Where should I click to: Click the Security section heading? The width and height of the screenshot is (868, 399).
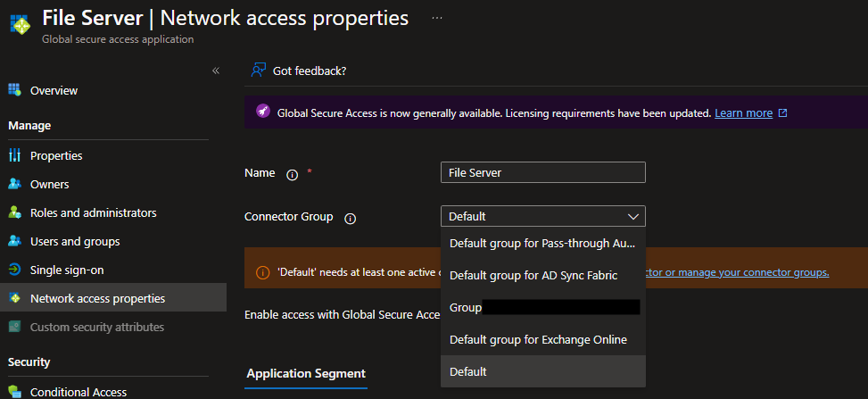29,362
